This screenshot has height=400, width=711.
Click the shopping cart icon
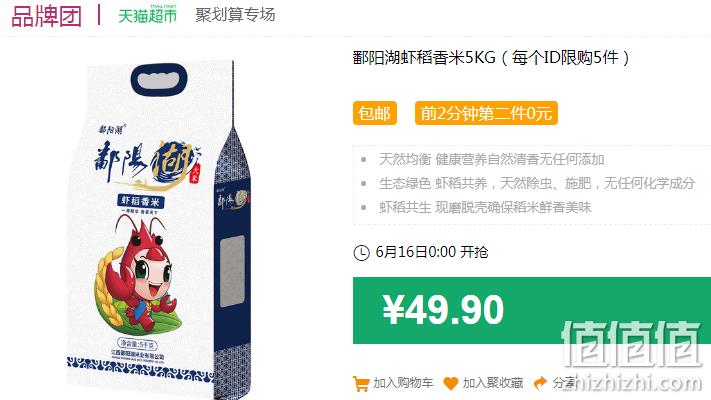[361, 384]
